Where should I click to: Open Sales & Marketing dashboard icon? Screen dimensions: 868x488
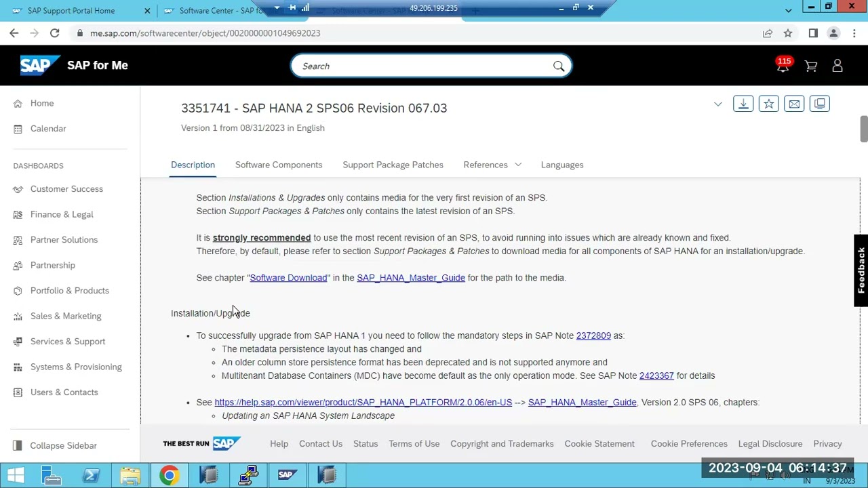tap(18, 317)
